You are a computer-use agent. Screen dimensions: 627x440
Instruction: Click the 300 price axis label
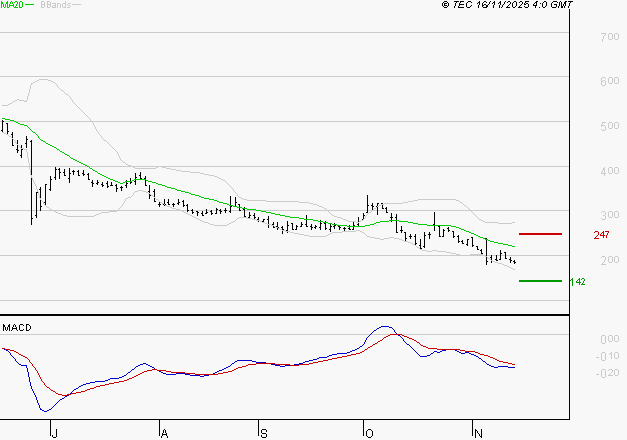pos(610,215)
